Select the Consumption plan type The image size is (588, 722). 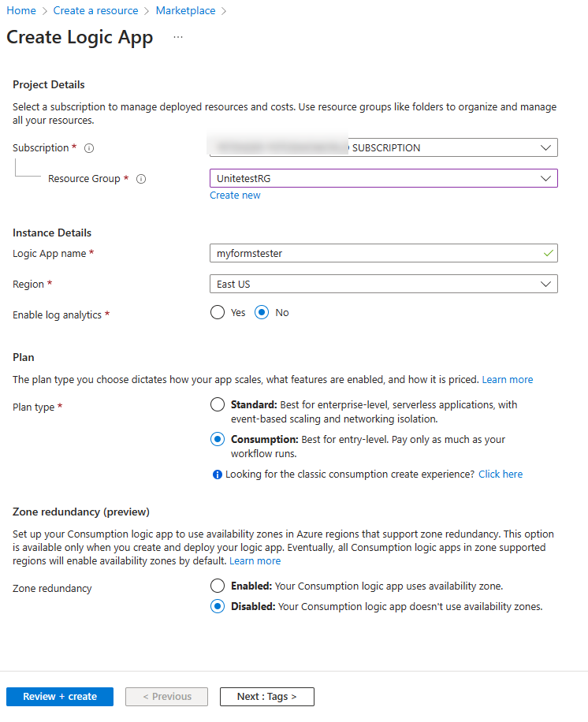coord(217,439)
